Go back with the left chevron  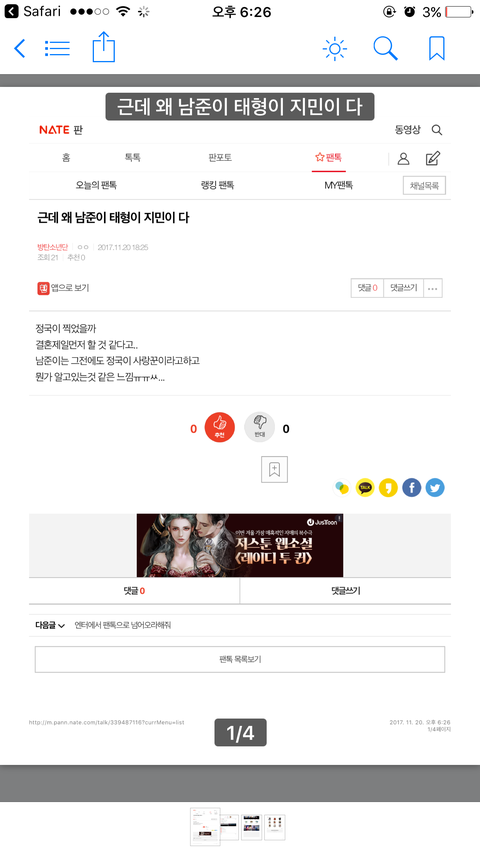20,48
